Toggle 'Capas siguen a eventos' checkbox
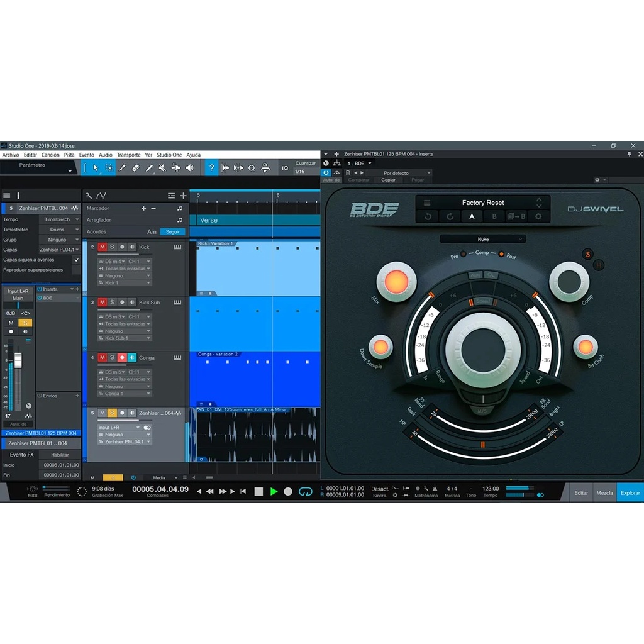 [76, 260]
